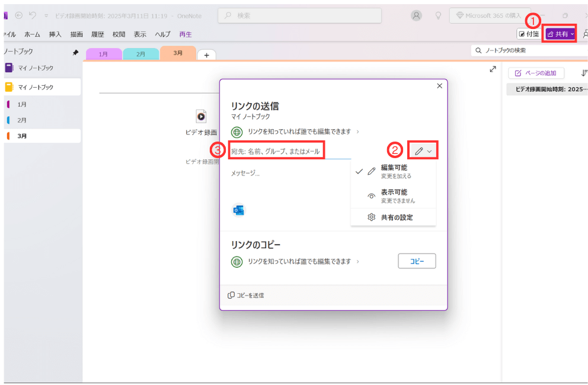588x385 pixels.
Task: Switch to the 2月 section tab
Action: [x=140, y=54]
